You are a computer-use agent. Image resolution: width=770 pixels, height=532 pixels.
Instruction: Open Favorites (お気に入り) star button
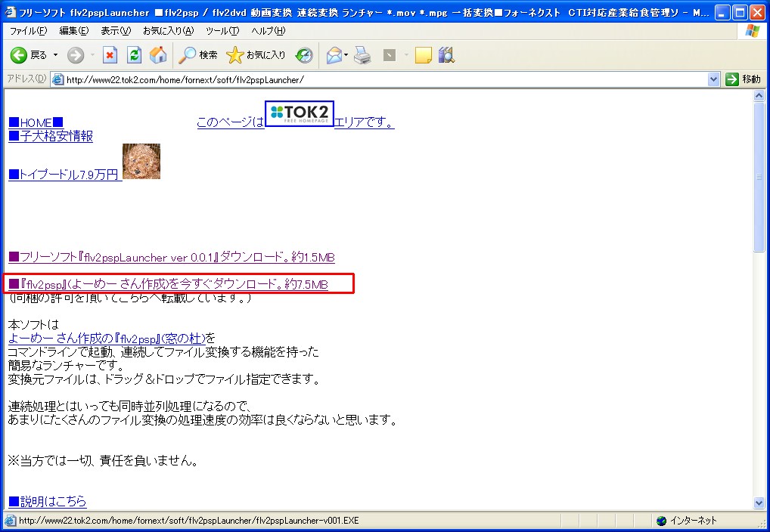256,55
